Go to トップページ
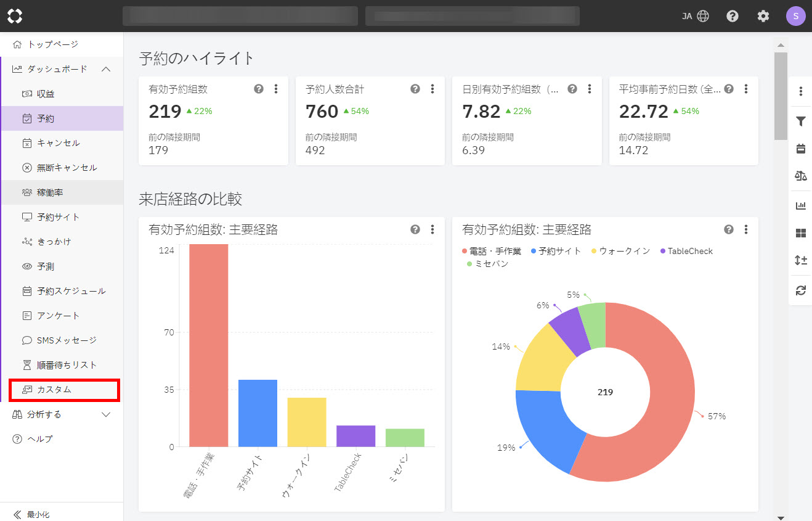Screen dimensions: 812x521 (62, 44)
